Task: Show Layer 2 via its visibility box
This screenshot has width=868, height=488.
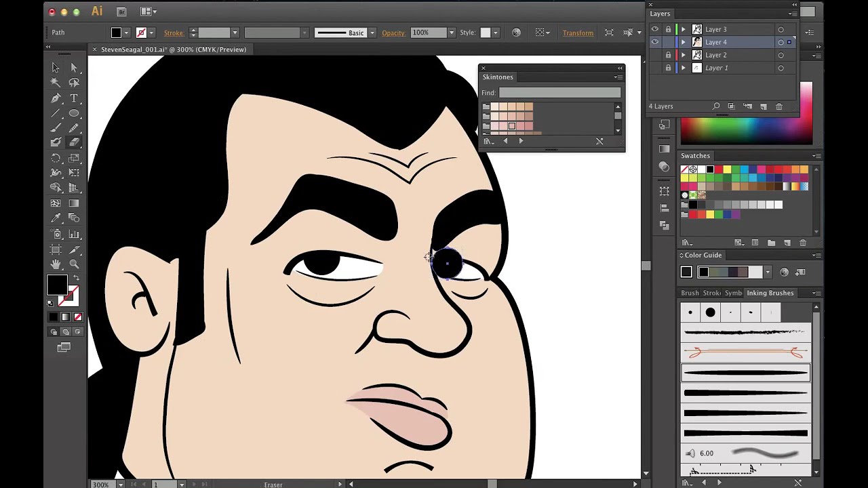Action: 655,55
